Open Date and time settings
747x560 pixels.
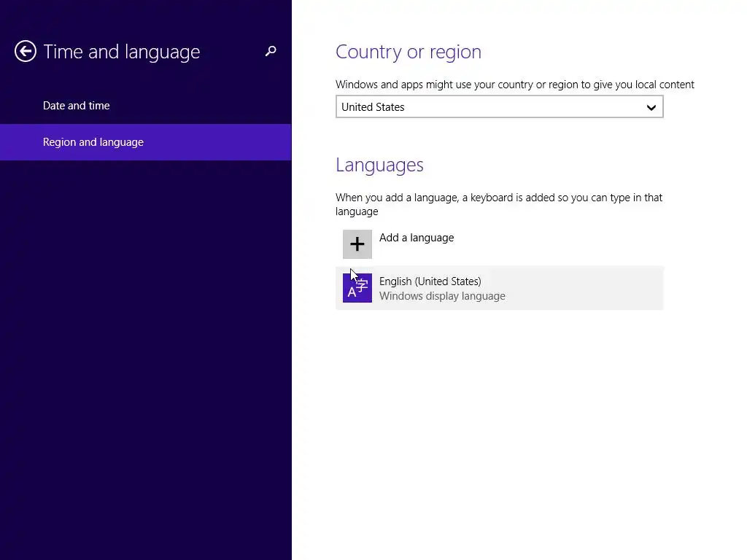pyautogui.click(x=146, y=106)
